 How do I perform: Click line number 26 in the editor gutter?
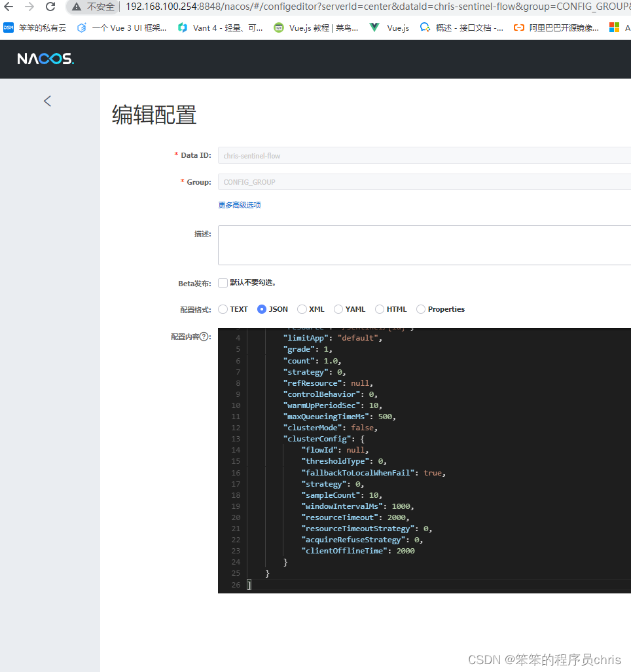click(x=236, y=585)
